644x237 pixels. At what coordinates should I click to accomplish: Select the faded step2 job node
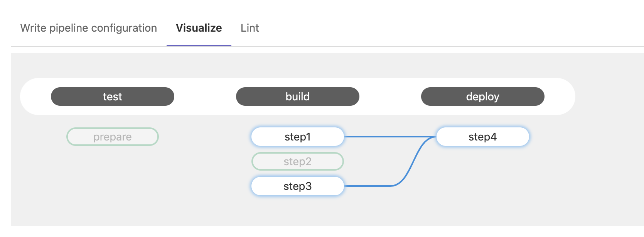(x=298, y=161)
